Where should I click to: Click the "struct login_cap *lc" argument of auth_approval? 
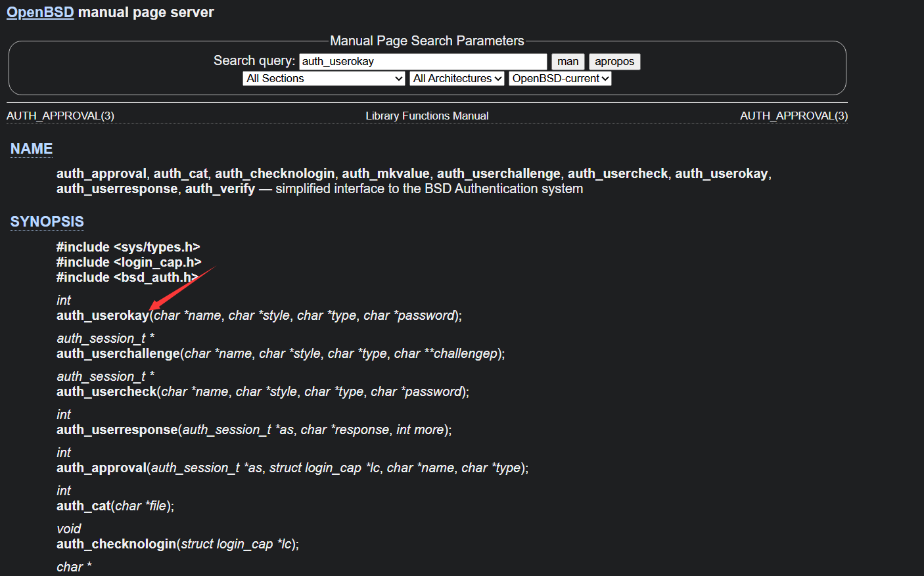tap(325, 468)
